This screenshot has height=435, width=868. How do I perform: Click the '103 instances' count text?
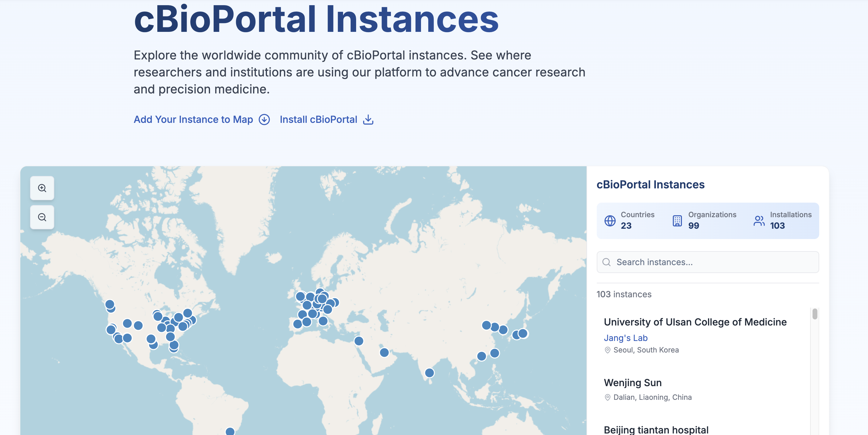(x=624, y=294)
